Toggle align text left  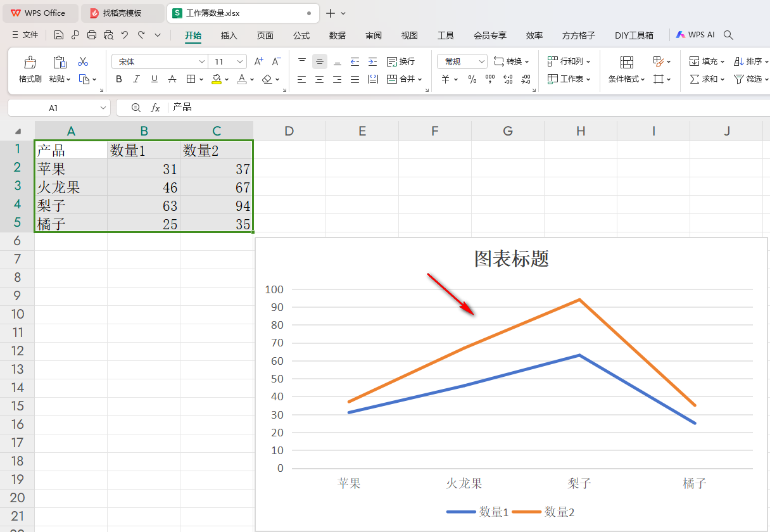pos(302,79)
